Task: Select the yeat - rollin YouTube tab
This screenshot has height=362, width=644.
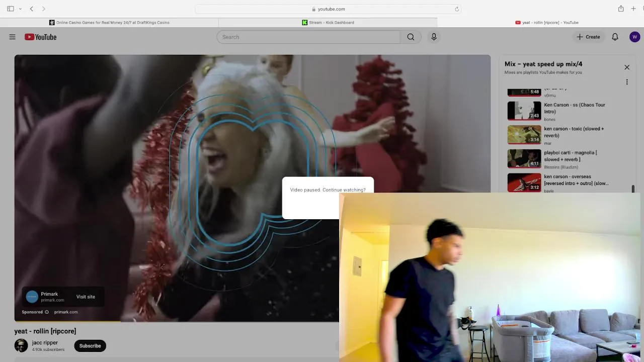Action: coord(547,23)
